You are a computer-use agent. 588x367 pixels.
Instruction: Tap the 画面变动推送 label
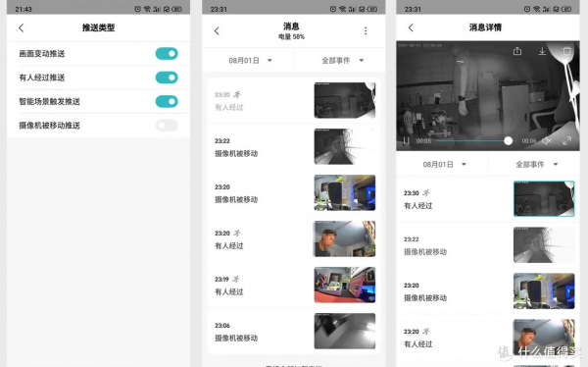pyautogui.click(x=42, y=54)
